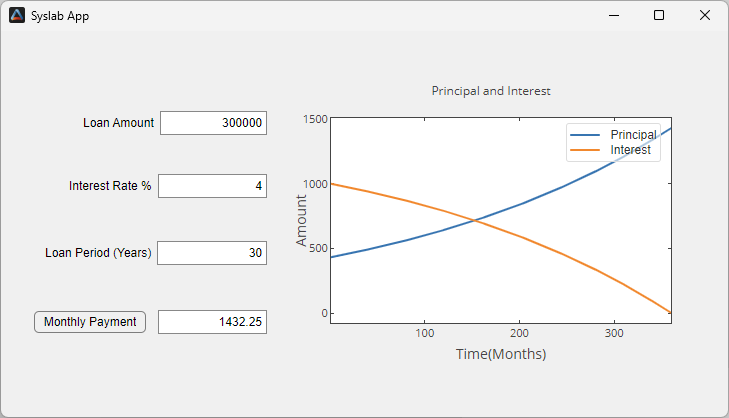The image size is (729, 418).
Task: Click the Syslab App logo icon
Action: click(17, 15)
